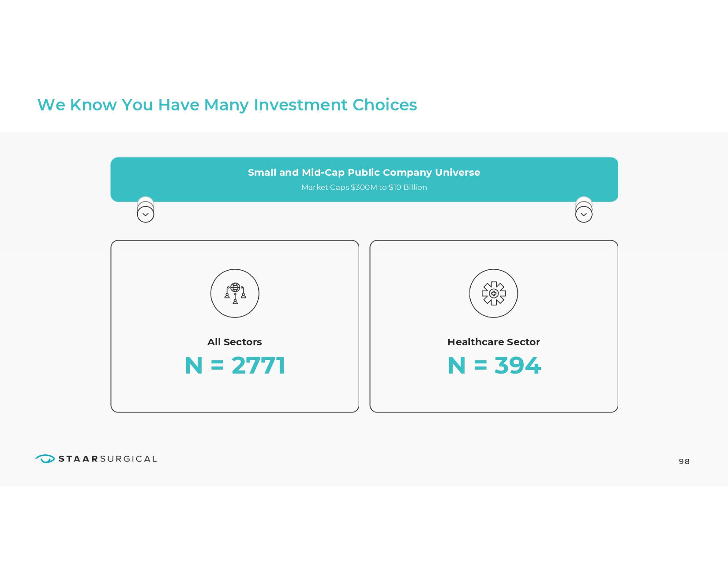This screenshot has height=563, width=728.
Task: Click the bold "STAAR" word in the logo
Action: (x=79, y=459)
